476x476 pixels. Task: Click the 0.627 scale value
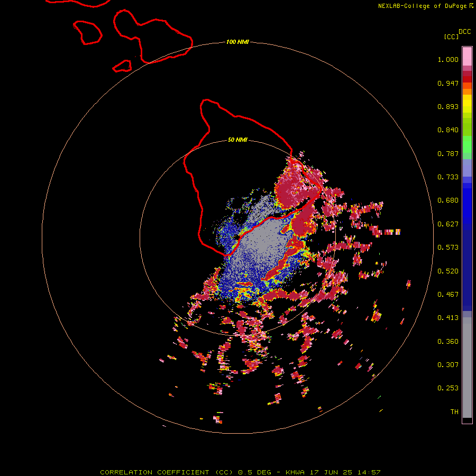pyautogui.click(x=448, y=224)
